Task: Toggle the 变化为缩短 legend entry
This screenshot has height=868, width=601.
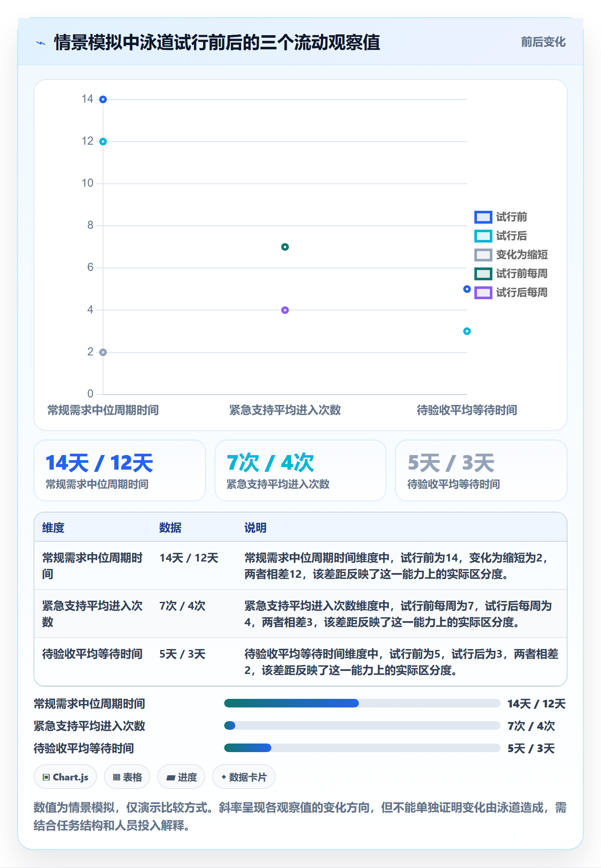Action: tap(511, 255)
